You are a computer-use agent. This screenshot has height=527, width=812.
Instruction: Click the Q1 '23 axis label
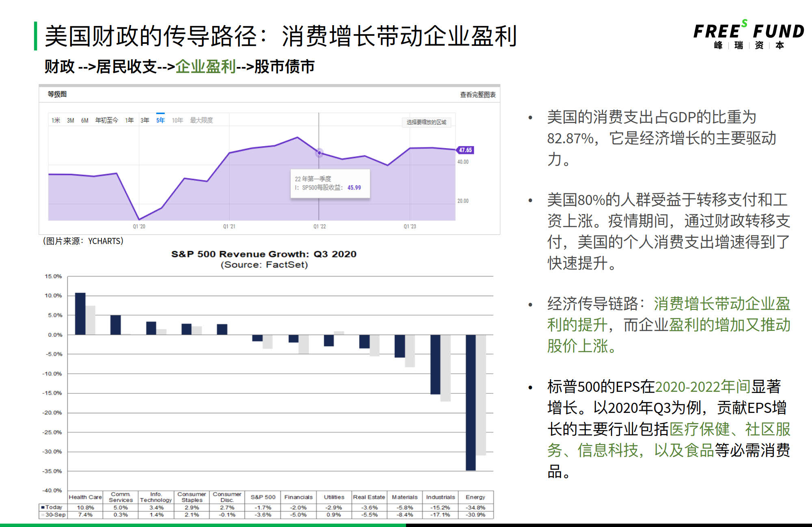(410, 227)
